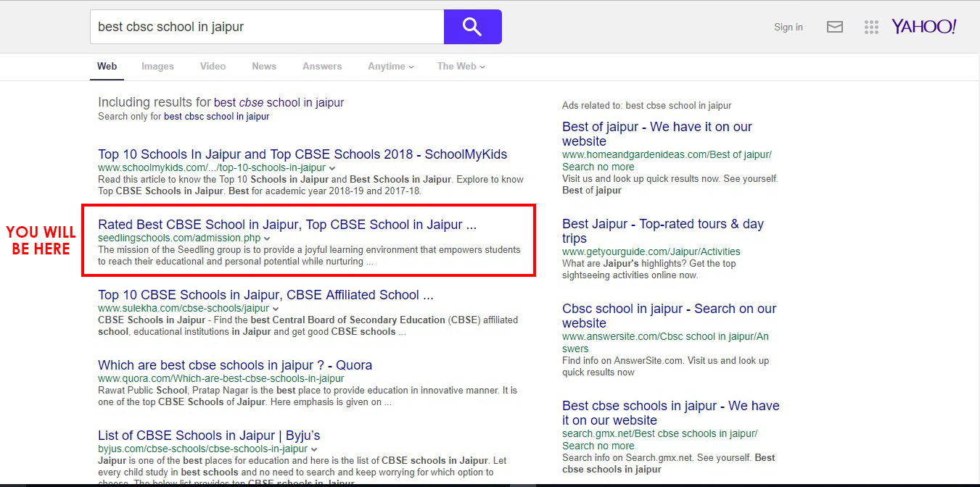Viewport: 980px width, 487px height.
Task: Open suggested 'best cbse school in jaipur' link
Action: pos(279,103)
